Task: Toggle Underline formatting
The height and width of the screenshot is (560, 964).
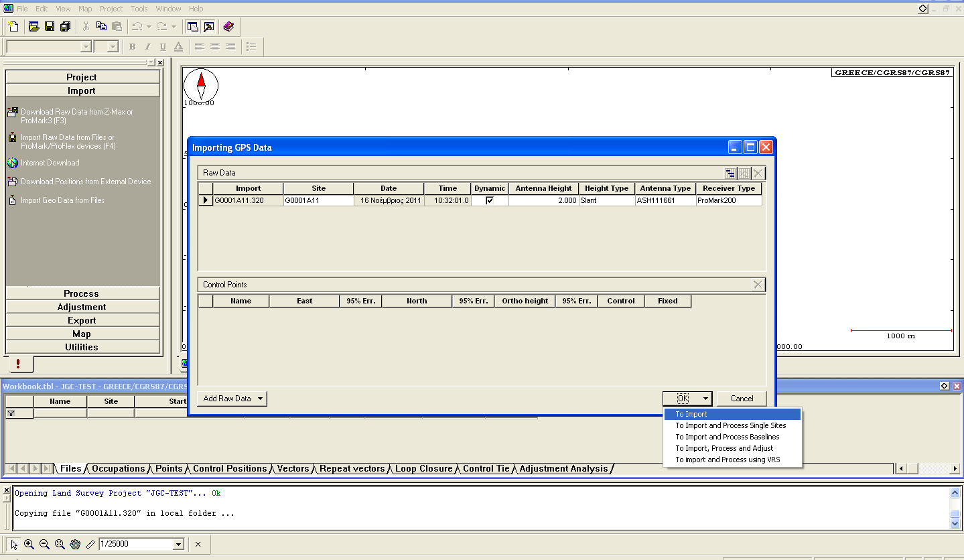Action: [163, 47]
